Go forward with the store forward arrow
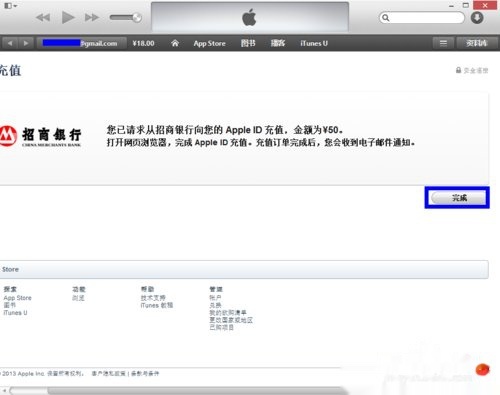Image resolution: width=500 pixels, height=395 pixels. (26, 43)
